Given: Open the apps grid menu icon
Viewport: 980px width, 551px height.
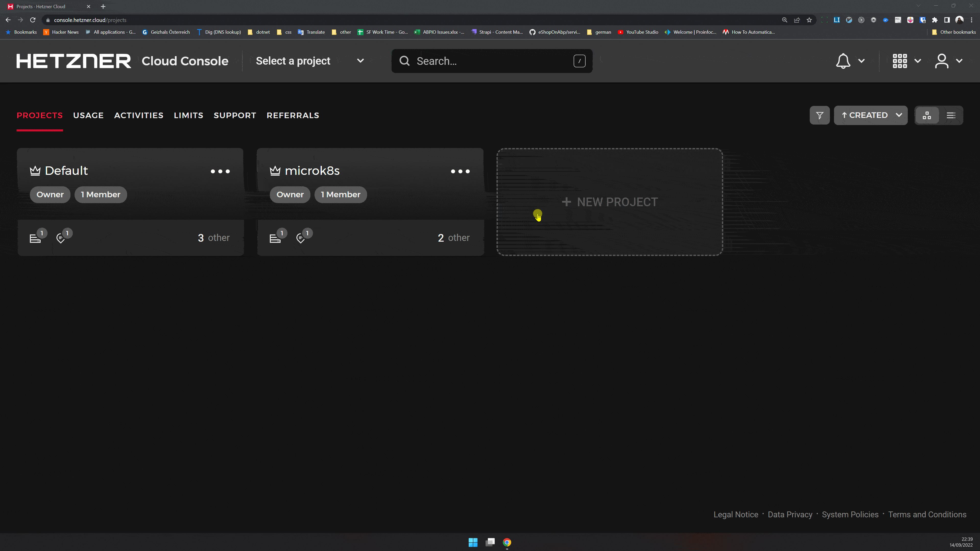Looking at the screenshot, I should pos(900,61).
